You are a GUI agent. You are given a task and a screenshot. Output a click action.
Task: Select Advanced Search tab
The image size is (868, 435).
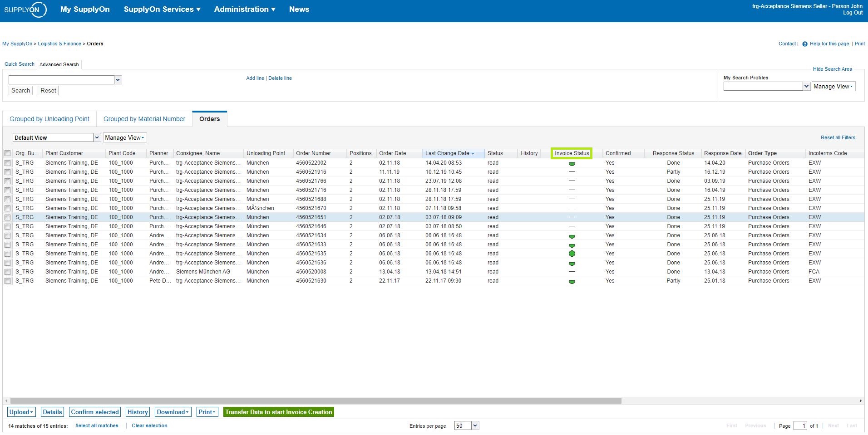point(59,64)
